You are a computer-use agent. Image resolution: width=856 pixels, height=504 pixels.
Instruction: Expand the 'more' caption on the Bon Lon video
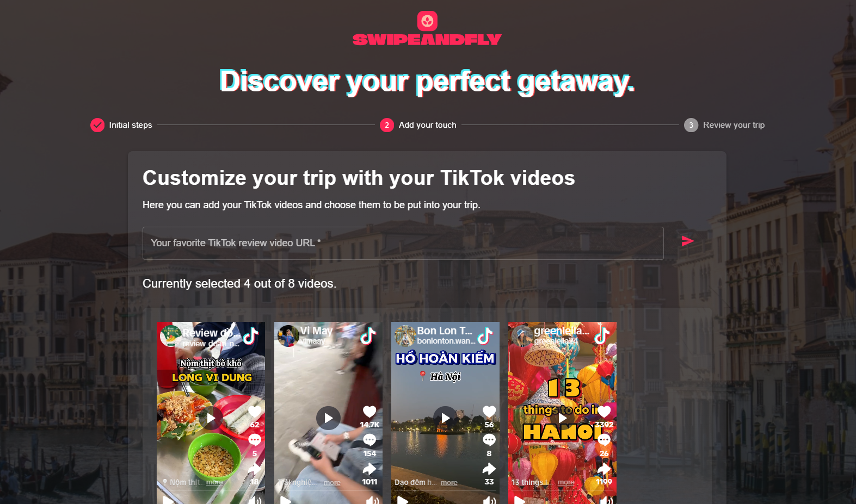[449, 483]
